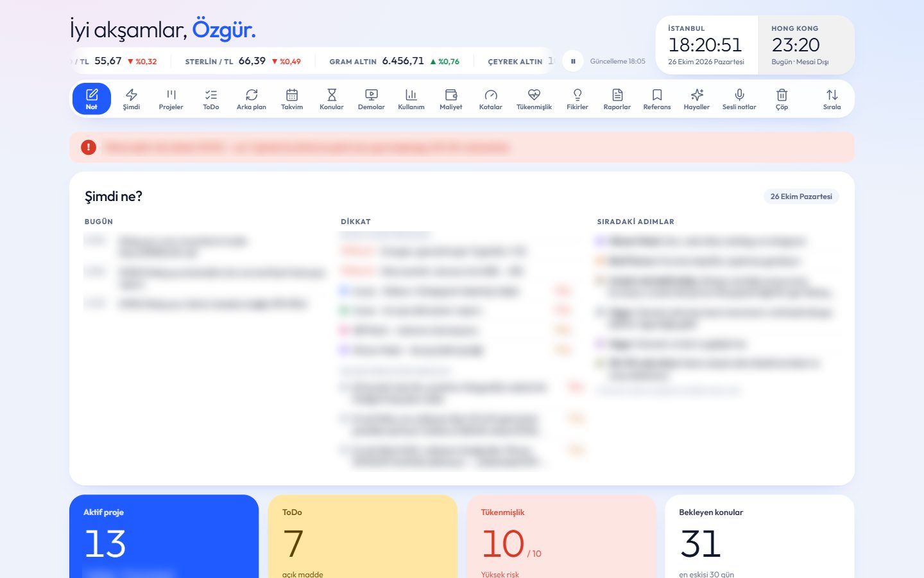This screenshot has width=924, height=578.
Task: Click the SIRADAKİ ADIMLAR column header
Action: (x=636, y=222)
